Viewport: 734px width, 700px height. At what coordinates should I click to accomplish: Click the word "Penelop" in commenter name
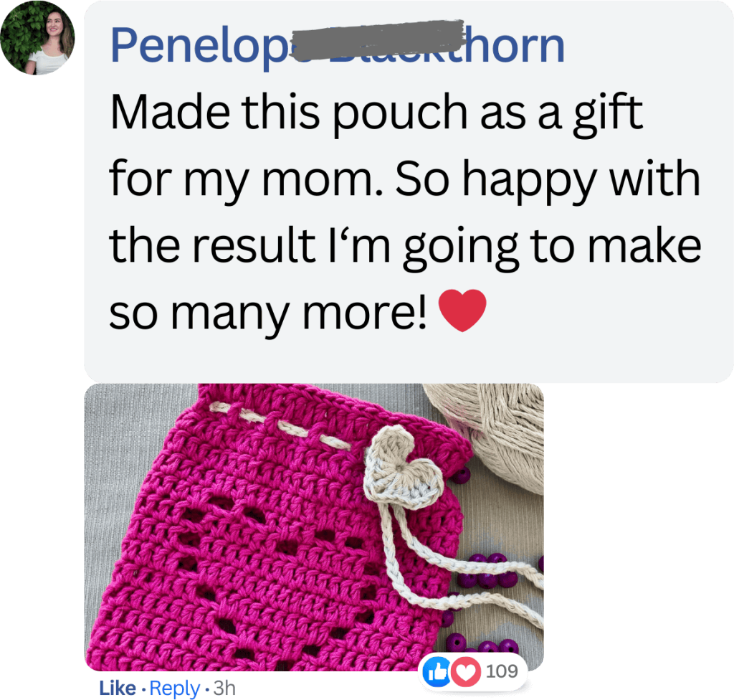tap(201, 47)
